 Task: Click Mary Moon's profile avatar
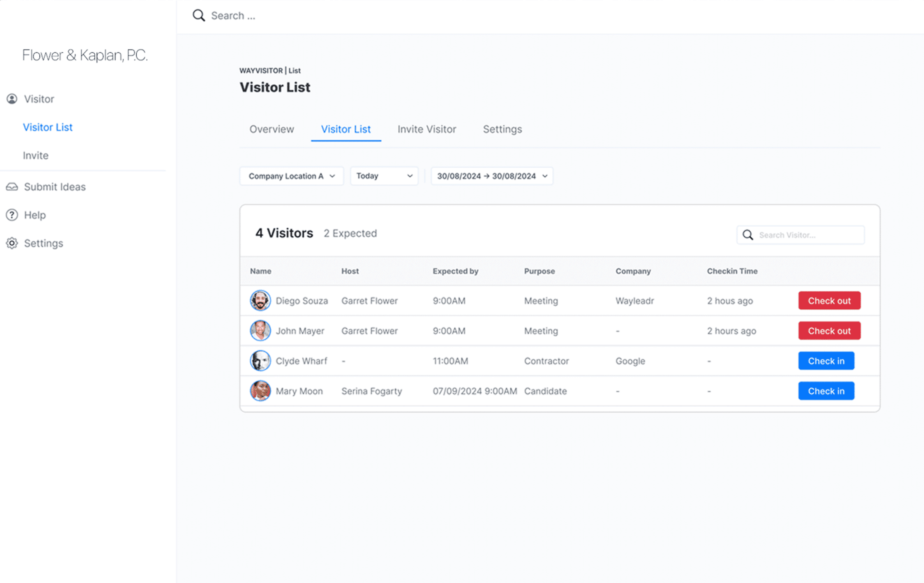point(260,391)
